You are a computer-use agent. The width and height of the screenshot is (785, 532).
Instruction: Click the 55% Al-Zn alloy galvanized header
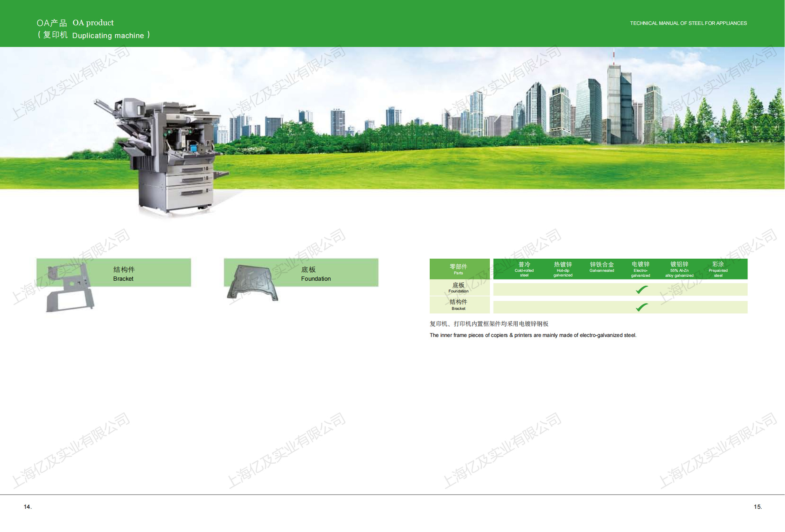pyautogui.click(x=679, y=269)
